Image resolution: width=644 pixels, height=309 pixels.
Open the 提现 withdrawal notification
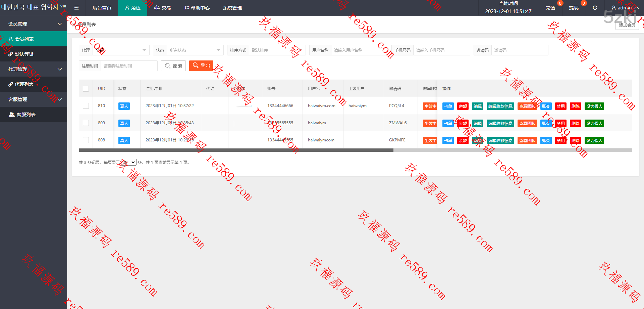[574, 8]
